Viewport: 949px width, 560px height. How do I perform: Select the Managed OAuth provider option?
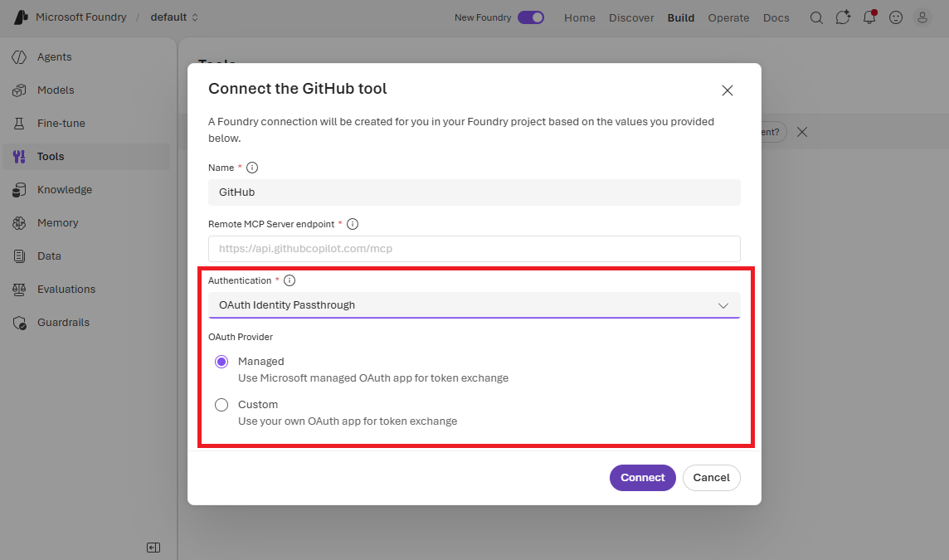pyautogui.click(x=221, y=362)
